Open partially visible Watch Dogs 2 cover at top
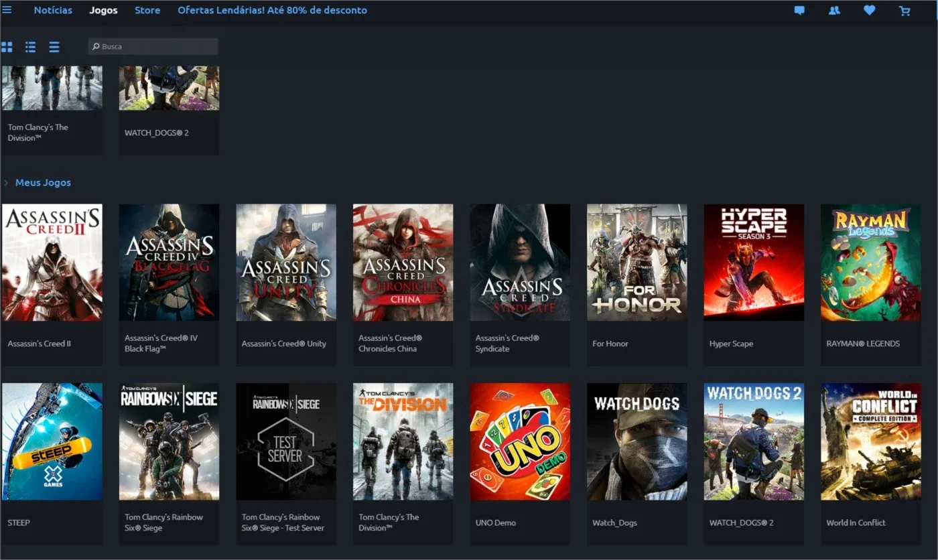The width and height of the screenshot is (938, 560). point(169,88)
